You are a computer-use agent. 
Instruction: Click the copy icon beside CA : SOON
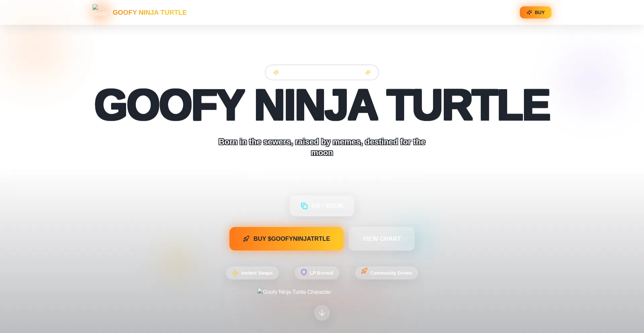304,206
